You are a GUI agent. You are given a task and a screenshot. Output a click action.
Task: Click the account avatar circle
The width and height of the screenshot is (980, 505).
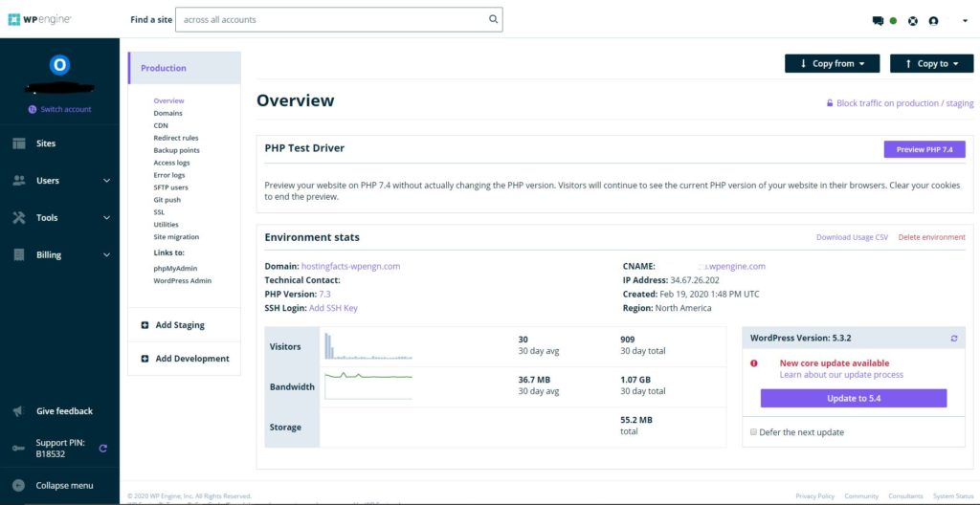(x=59, y=64)
